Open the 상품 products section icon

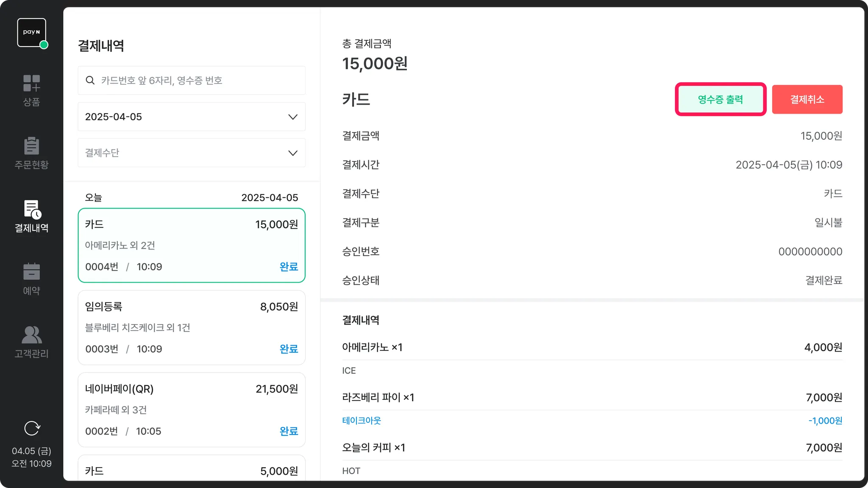point(31,83)
